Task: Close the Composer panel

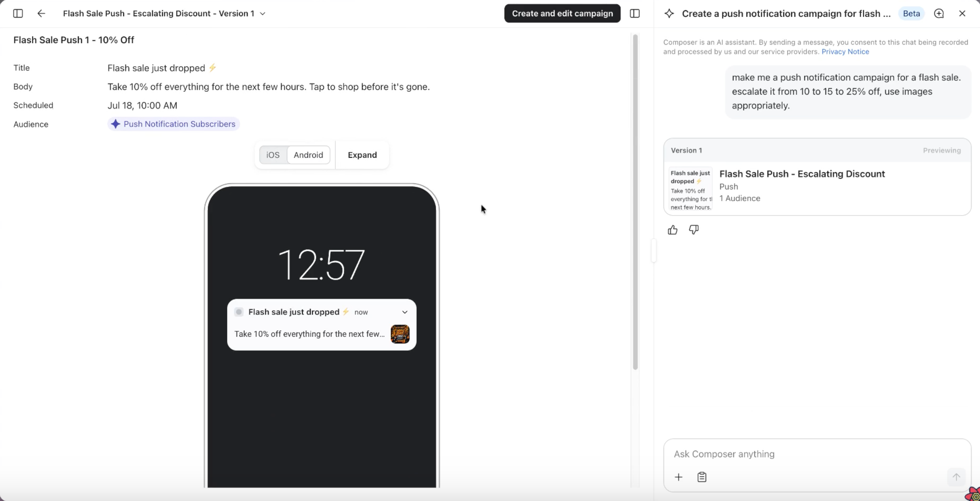Action: [x=962, y=13]
